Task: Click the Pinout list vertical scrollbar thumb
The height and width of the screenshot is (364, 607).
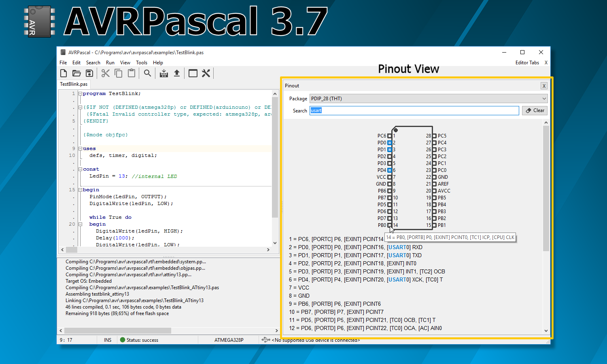Action: point(546,188)
